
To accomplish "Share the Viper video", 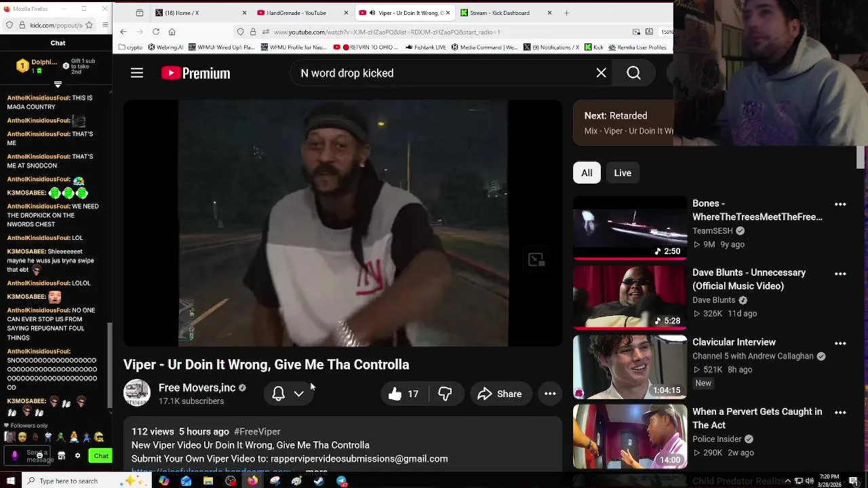I will coord(499,394).
